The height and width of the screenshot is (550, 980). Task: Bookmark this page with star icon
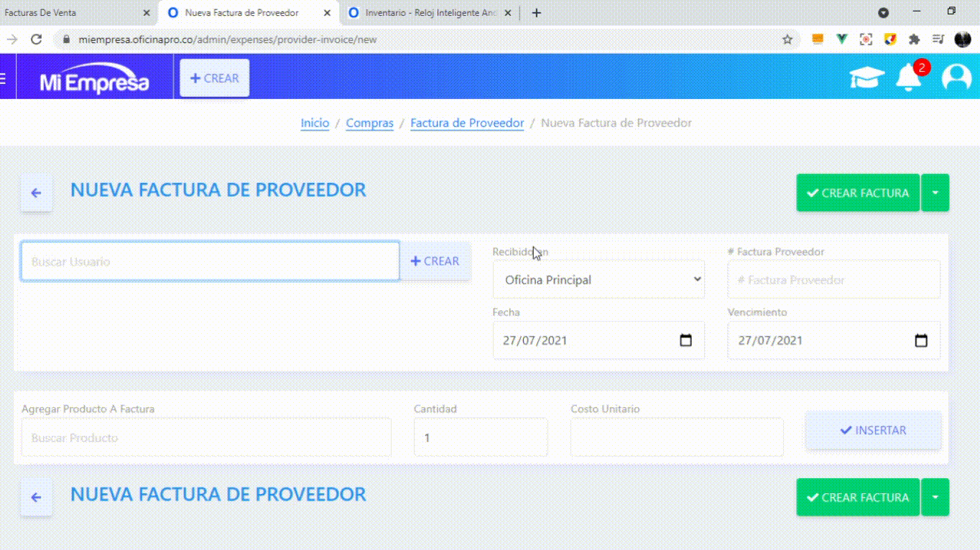tap(787, 39)
